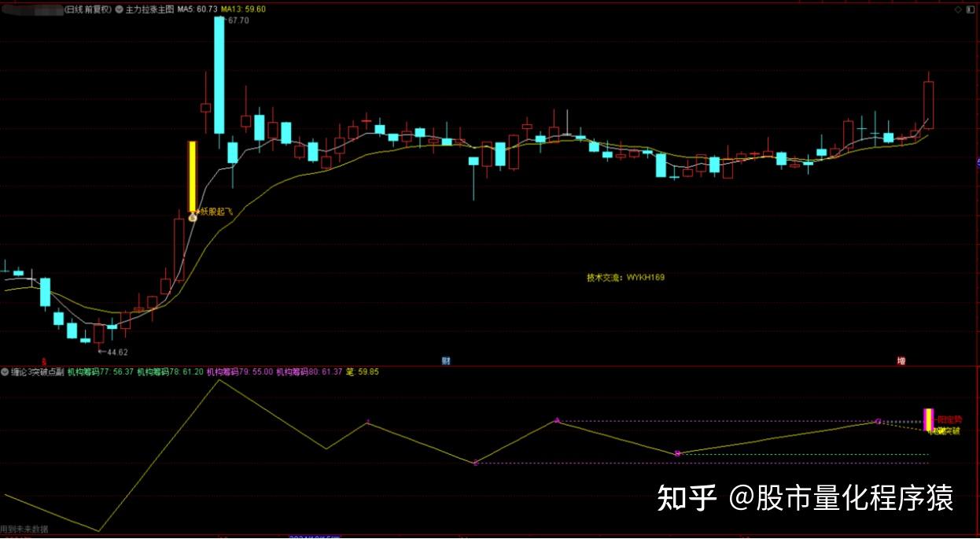
Task: Click the yellow signal bar above 妖股起飞
Action: click(192, 176)
